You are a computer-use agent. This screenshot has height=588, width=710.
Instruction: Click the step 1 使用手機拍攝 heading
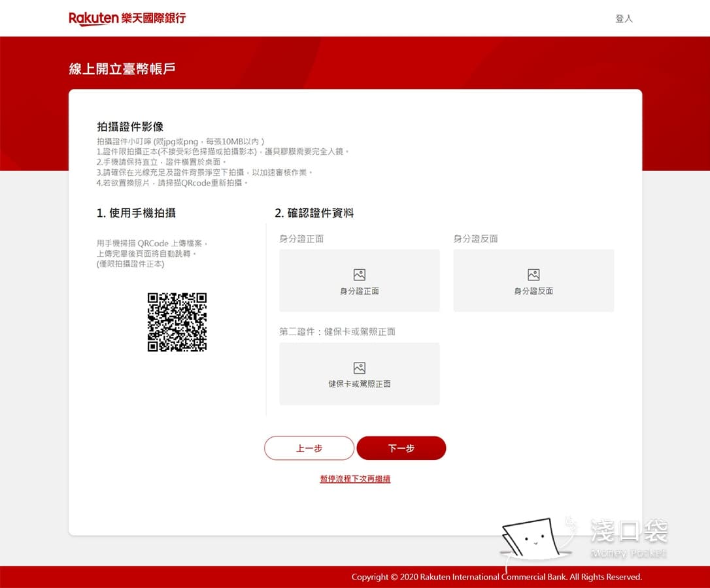click(x=134, y=212)
